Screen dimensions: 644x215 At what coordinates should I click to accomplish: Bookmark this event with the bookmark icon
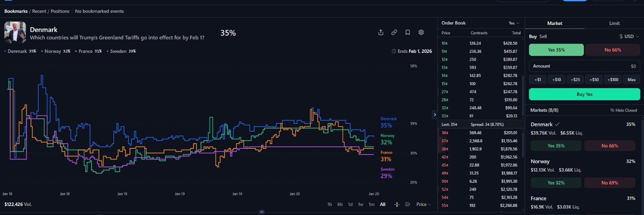(x=408, y=33)
